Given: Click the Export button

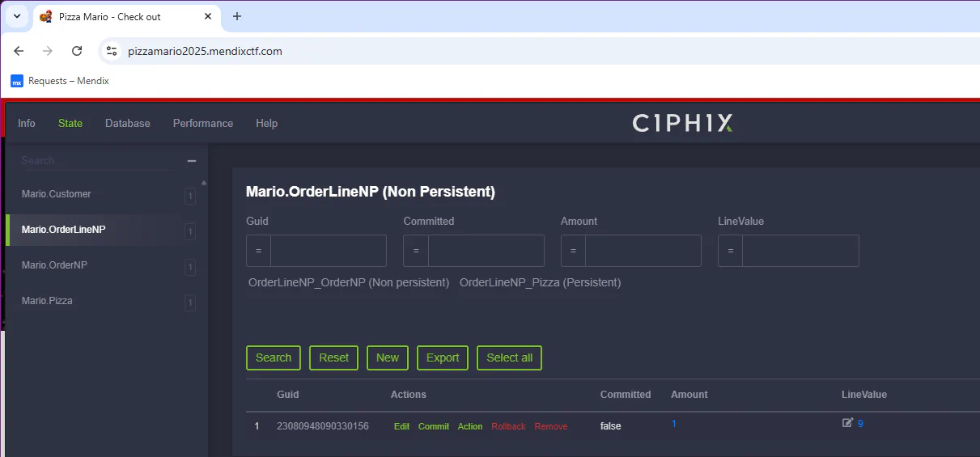Looking at the screenshot, I should click(x=443, y=358).
